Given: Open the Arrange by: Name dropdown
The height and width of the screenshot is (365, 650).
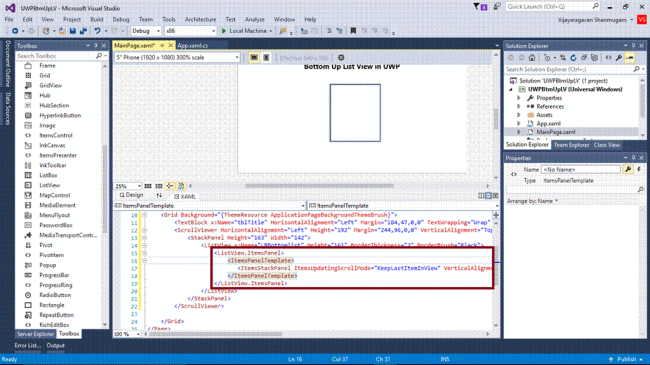Looking at the screenshot, I should (532, 201).
